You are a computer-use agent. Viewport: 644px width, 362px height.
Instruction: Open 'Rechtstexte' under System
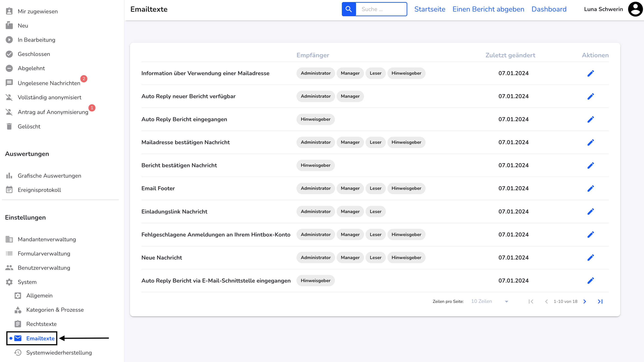42,324
